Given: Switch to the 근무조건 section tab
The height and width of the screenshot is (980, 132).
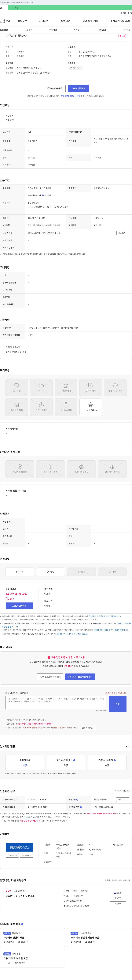Looking at the screenshot, I should coord(29,30).
